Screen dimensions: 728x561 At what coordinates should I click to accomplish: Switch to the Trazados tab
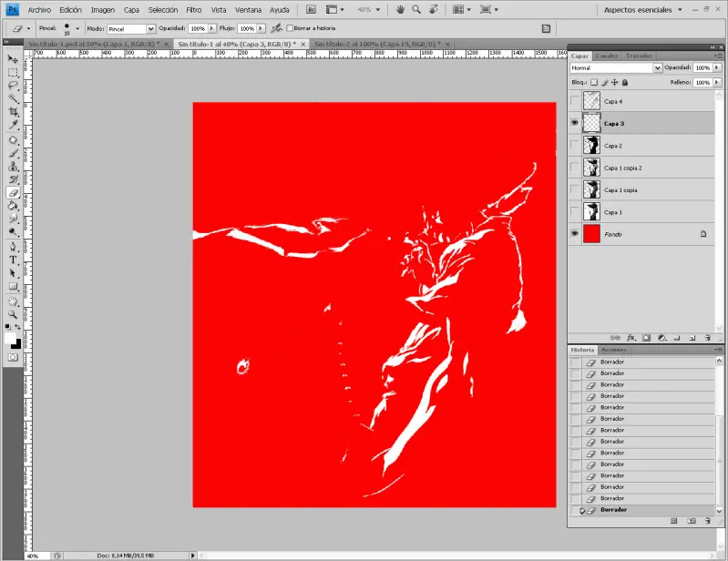pos(639,56)
